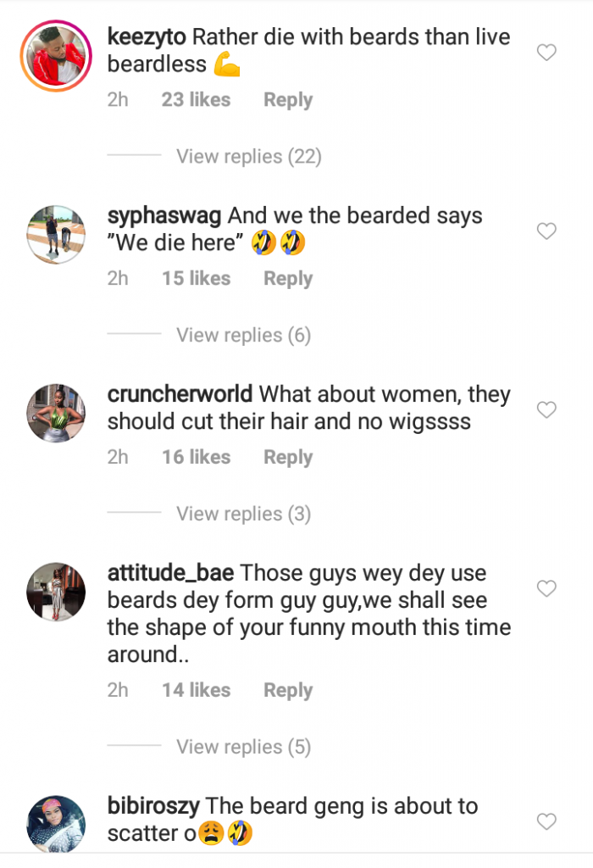593x868 pixels.
Task: Expand View replies (6) under syphaswag
Action: [244, 336]
